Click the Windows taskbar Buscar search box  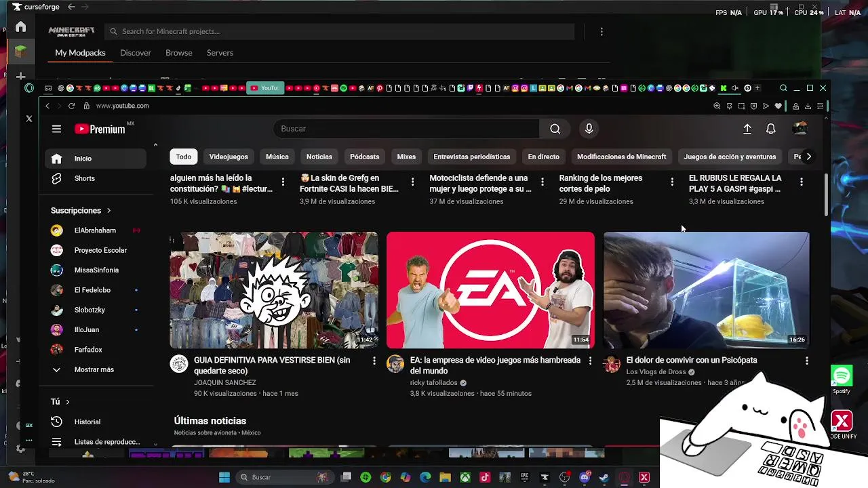pos(285,477)
